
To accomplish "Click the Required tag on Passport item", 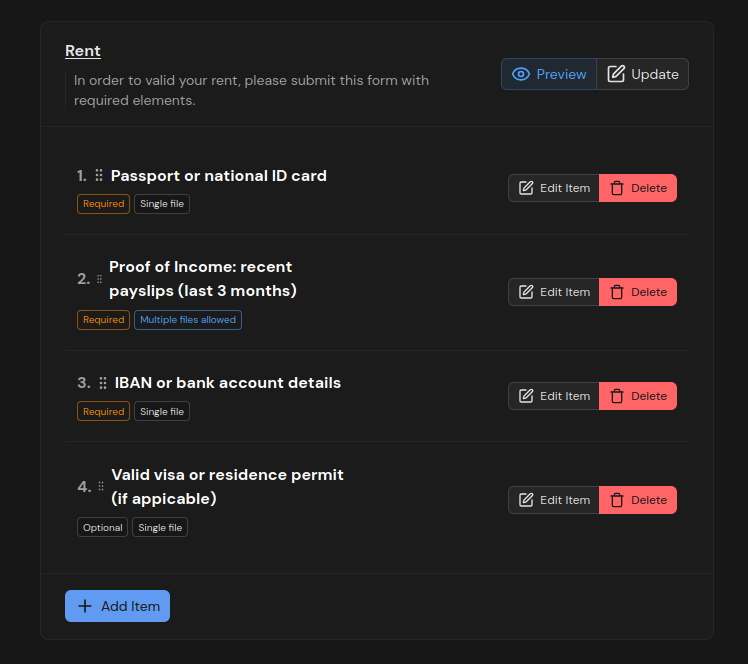I will point(104,203).
